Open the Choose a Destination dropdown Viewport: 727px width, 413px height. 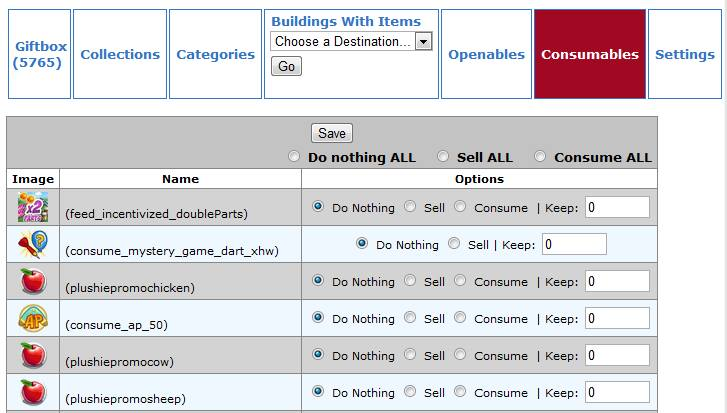[x=351, y=41]
